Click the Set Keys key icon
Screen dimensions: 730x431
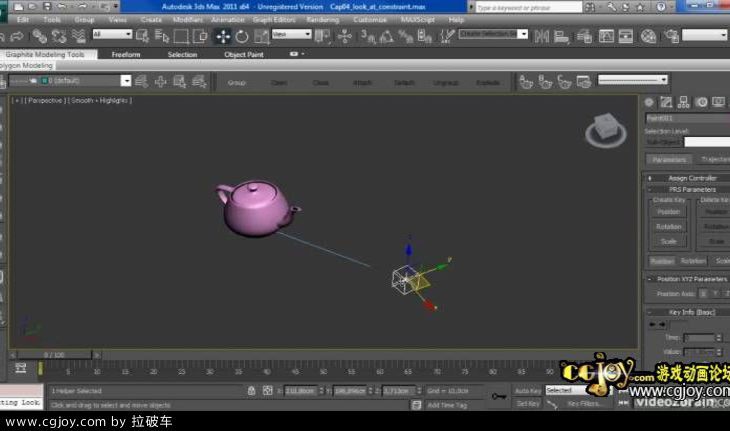click(x=498, y=396)
